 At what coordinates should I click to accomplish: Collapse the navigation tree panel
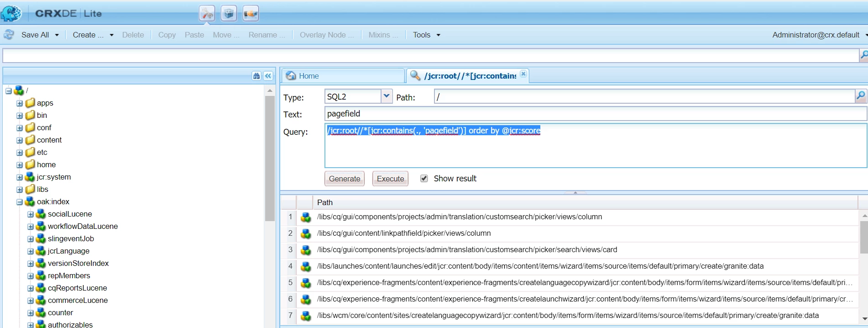[x=268, y=76]
